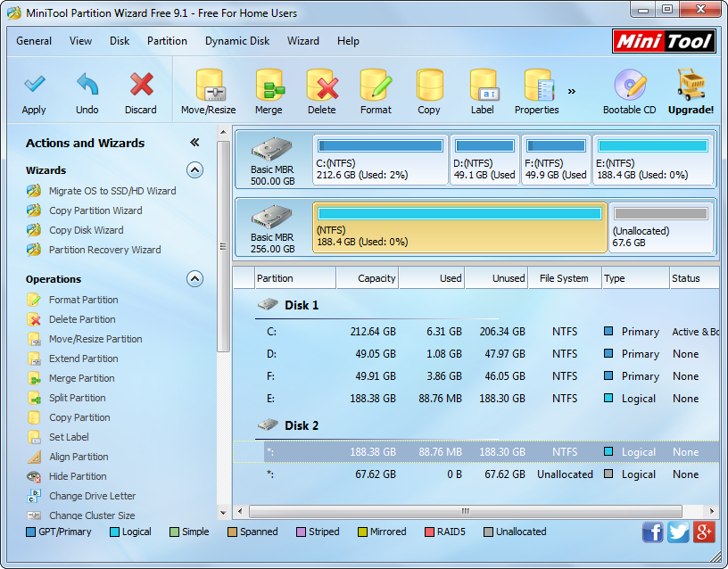The width and height of the screenshot is (728, 569).
Task: Collapse the Wizards section
Action: 194,170
